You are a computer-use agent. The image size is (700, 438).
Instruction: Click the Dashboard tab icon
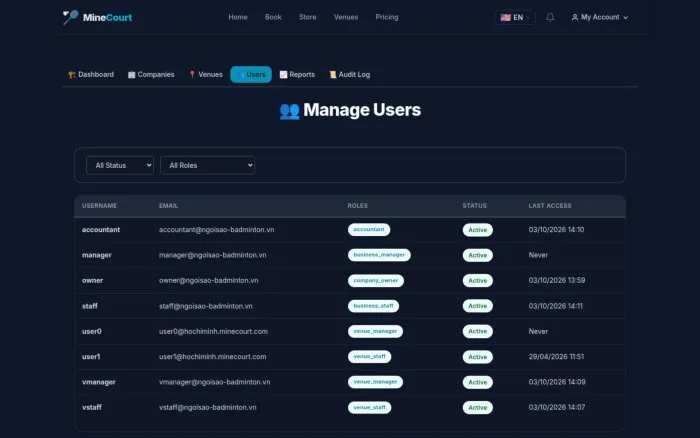[x=72, y=75]
